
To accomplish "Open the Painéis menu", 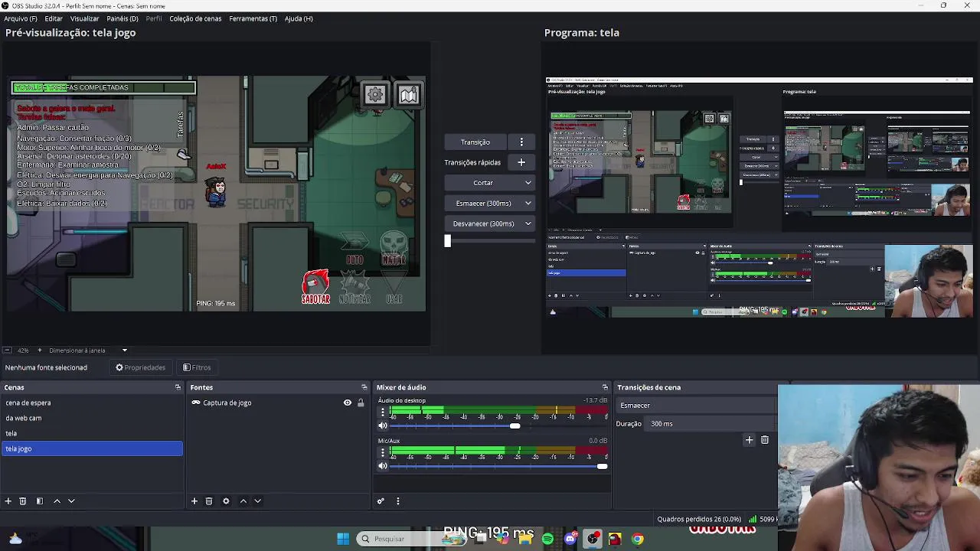I will tap(122, 18).
